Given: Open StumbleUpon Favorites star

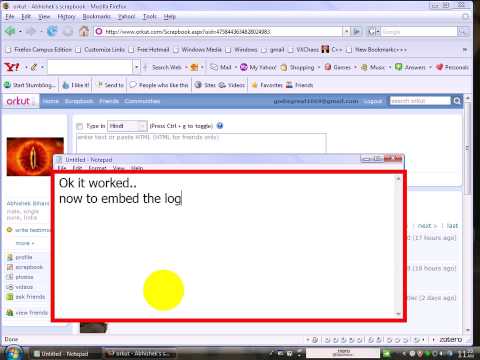Looking at the screenshot, I should pos(255,85).
